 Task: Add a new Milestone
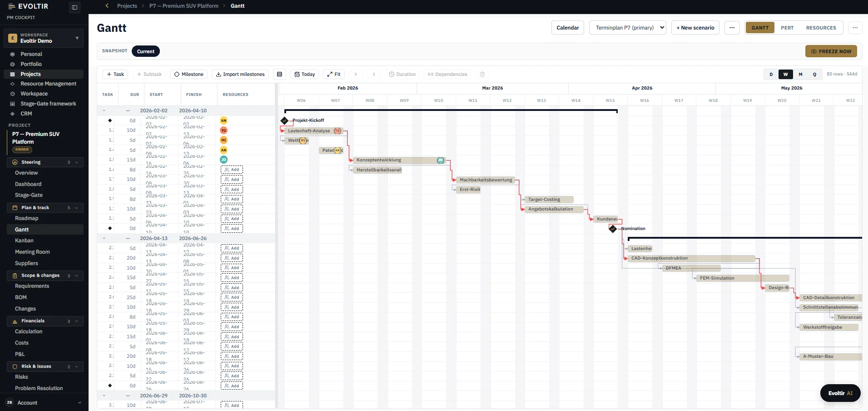[x=189, y=74]
